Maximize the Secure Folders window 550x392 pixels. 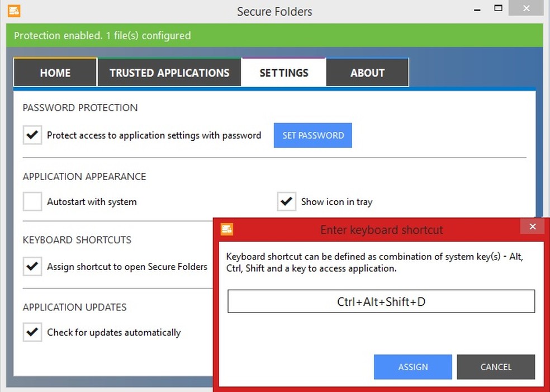[499, 8]
